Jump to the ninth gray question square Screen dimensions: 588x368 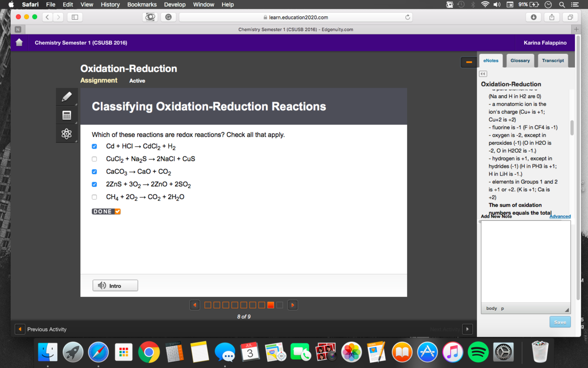(x=280, y=305)
